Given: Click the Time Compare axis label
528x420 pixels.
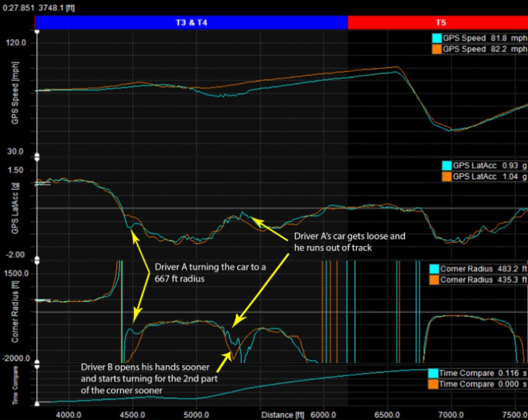Looking at the screenshot, I should tap(15, 386).
